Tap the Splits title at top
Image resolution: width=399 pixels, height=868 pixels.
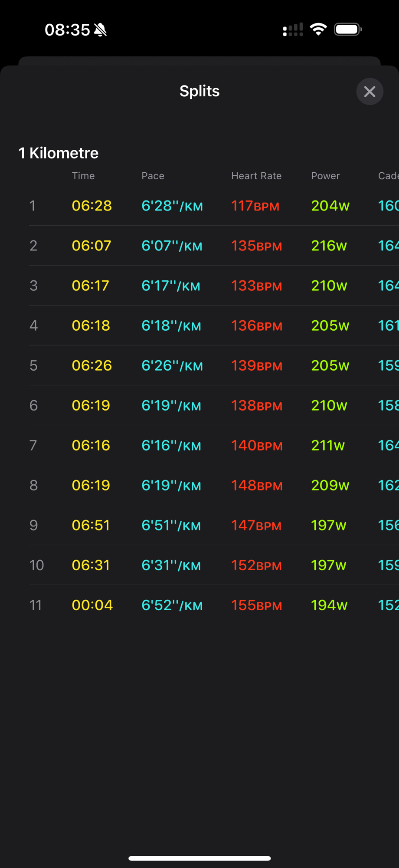pyautogui.click(x=199, y=91)
